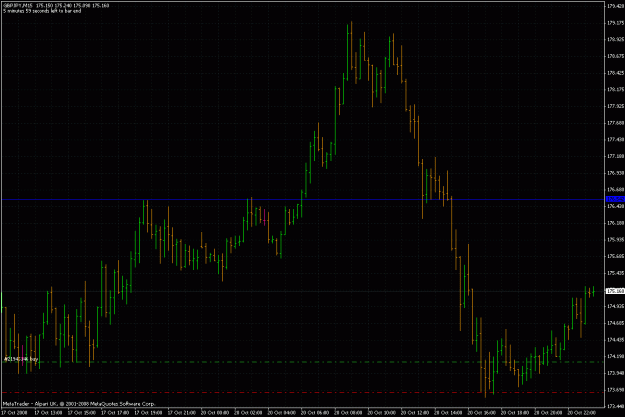Image resolution: width=625 pixels, height=417 pixels.
Task: Click the 173.690 price scale label
Action: tap(615, 389)
